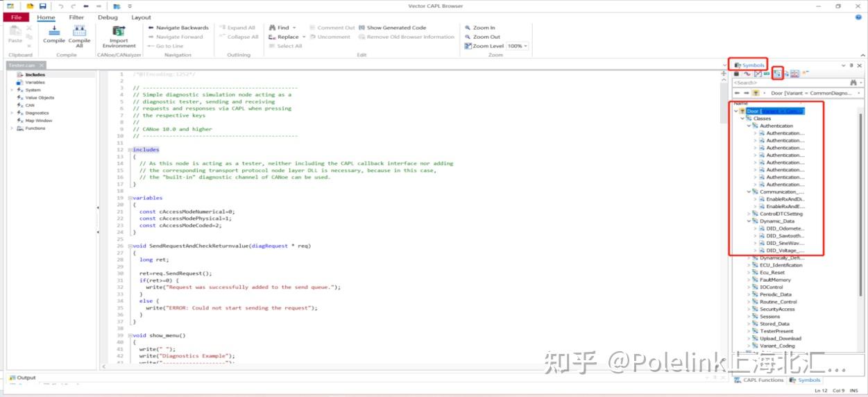Click the wave signal icon in Symbols toolbar
868x397 pixels.
[747, 74]
